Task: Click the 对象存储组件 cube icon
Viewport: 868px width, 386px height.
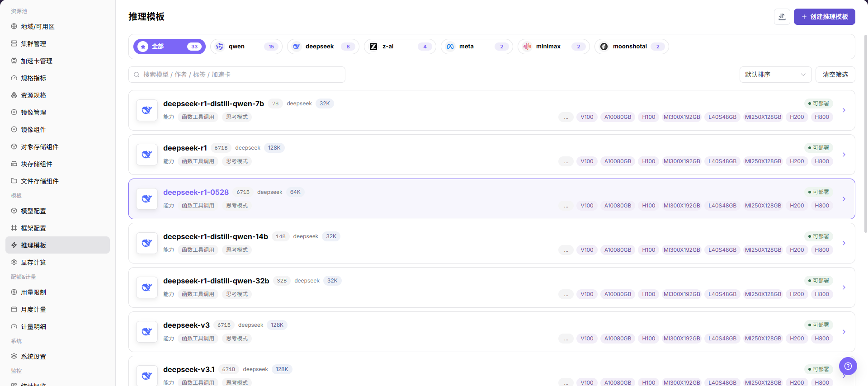Action: 14,147
